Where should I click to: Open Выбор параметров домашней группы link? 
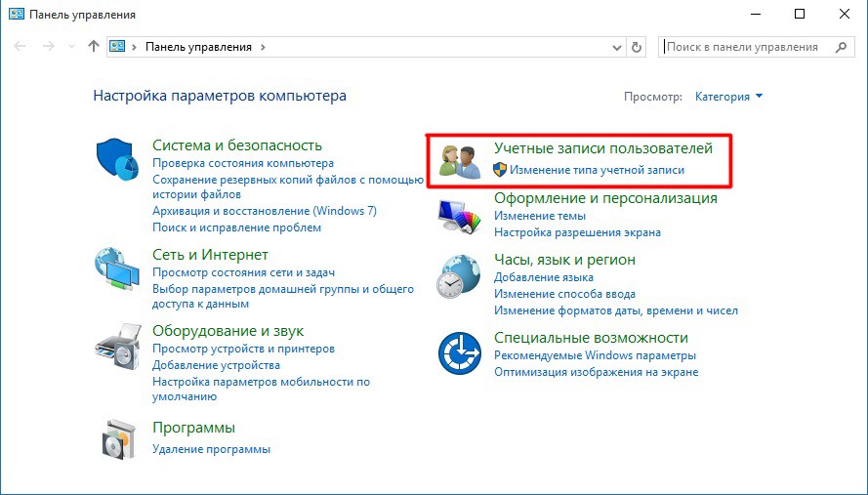click(x=283, y=296)
